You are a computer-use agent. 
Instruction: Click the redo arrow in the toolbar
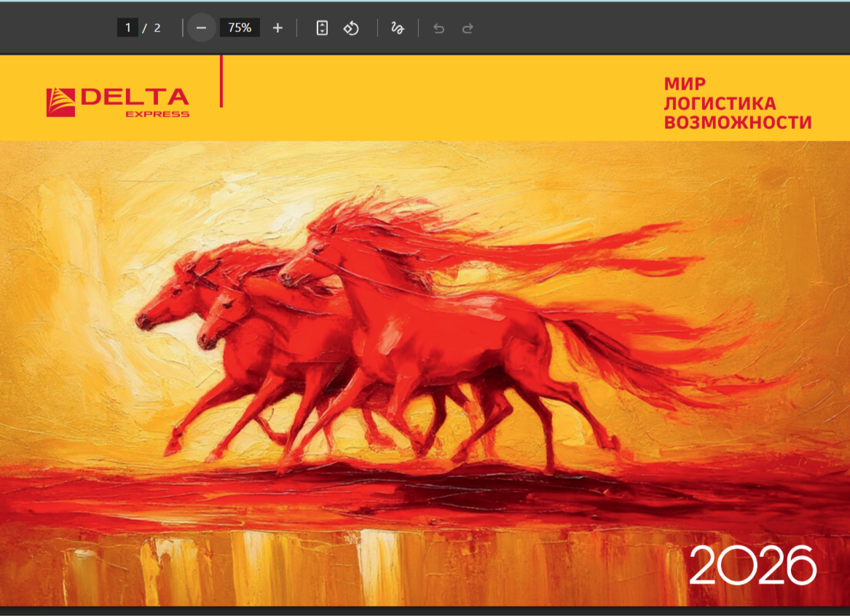click(x=468, y=28)
